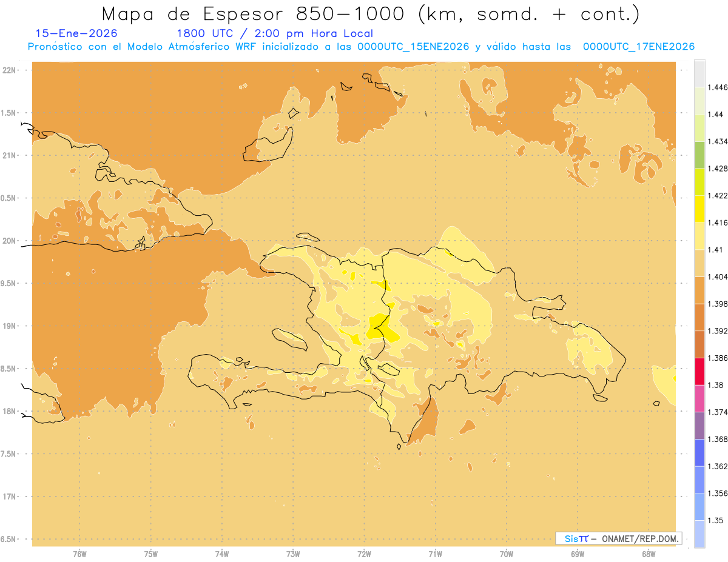Pick the tan 1.404–1.41 colorbar segment
728x562 pixels.
pyautogui.click(x=699, y=263)
